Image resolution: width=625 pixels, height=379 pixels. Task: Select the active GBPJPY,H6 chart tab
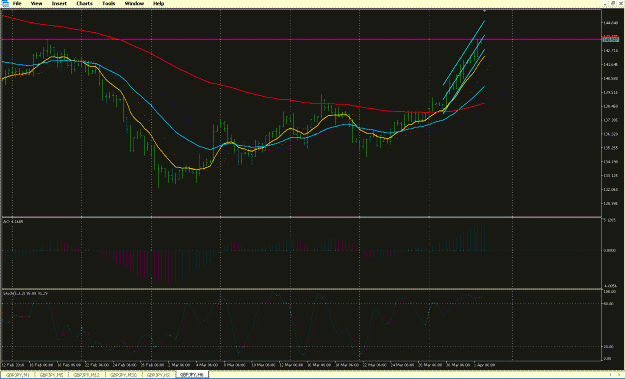click(192, 375)
